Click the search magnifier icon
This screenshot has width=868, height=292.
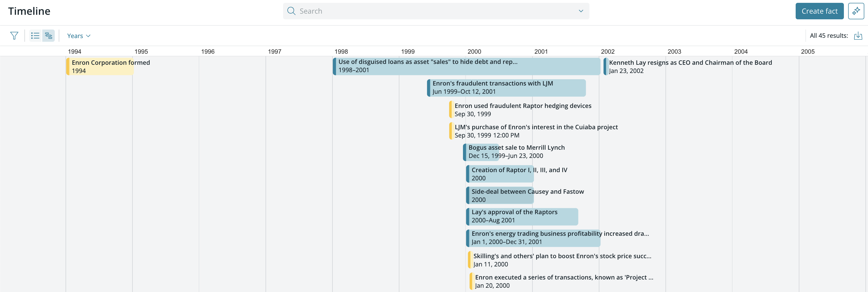291,11
